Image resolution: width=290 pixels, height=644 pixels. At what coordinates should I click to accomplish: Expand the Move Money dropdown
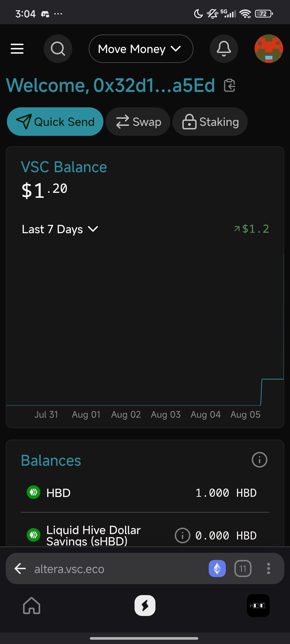pyautogui.click(x=141, y=49)
